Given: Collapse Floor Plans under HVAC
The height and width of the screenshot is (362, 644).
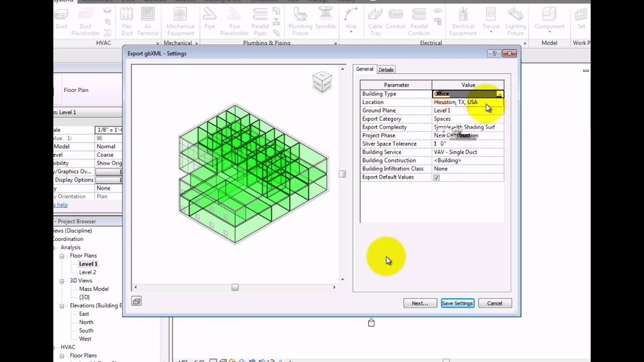Looking at the screenshot, I should (x=62, y=355).
